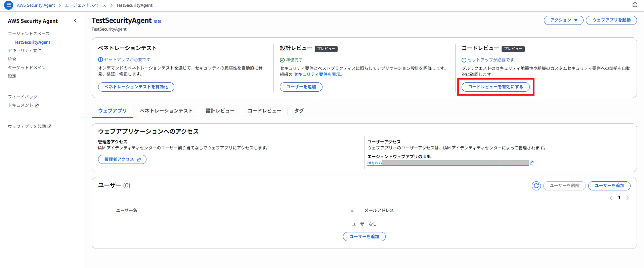The width and height of the screenshot is (644, 268).
Task: Open the アクション dropdown
Action: 564,20
